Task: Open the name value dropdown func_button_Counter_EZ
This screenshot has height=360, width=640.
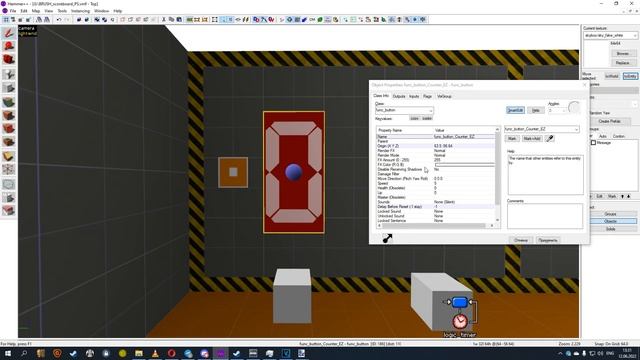Action: click(x=576, y=129)
